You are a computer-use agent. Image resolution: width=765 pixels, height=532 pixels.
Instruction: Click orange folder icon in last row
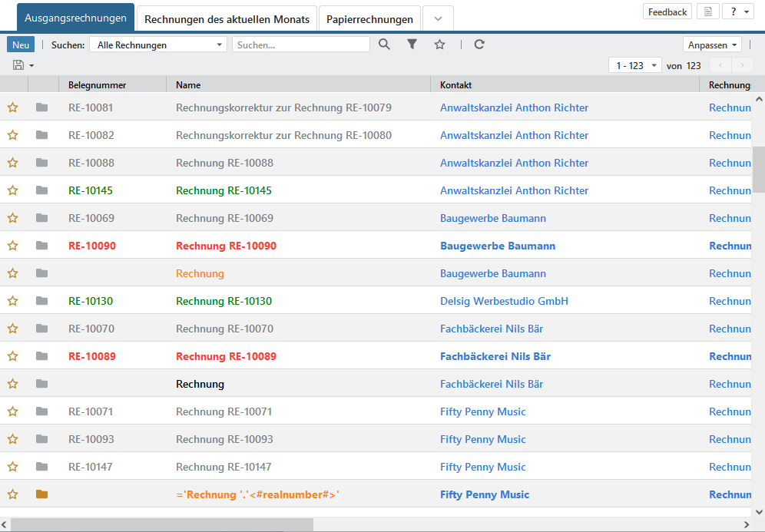[41, 494]
